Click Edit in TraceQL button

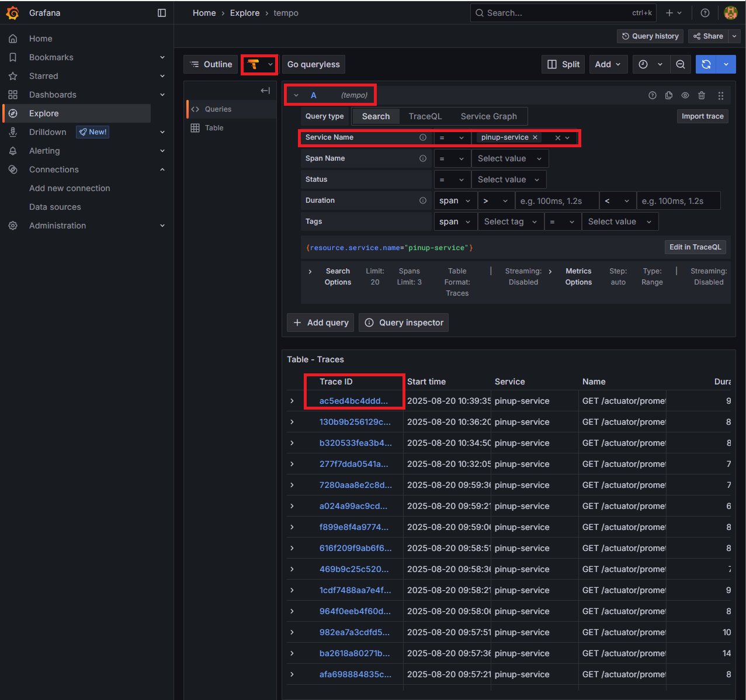click(695, 247)
